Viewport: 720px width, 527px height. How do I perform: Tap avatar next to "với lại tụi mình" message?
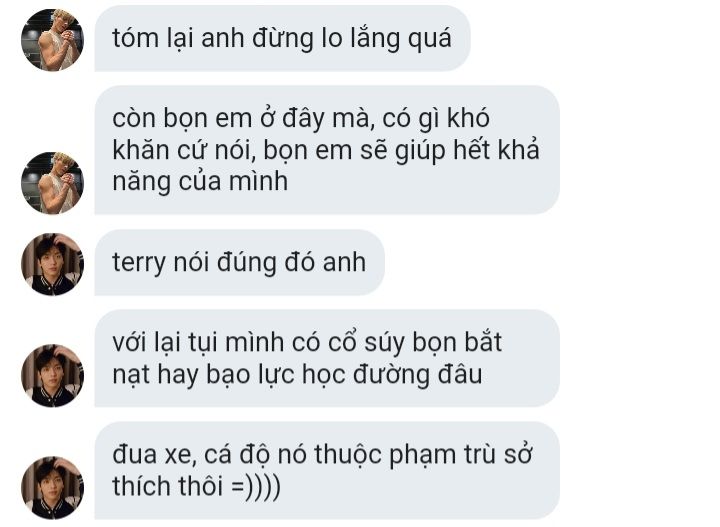pyautogui.click(x=52, y=375)
